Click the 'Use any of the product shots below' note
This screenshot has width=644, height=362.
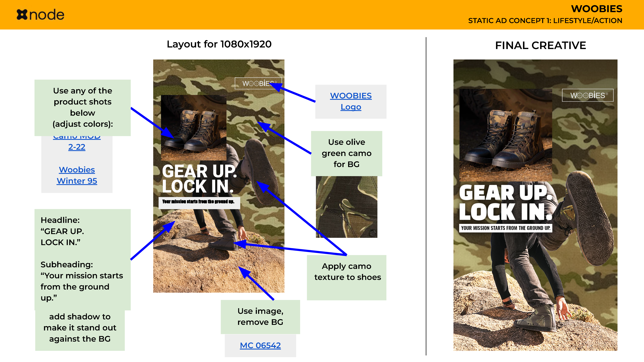pyautogui.click(x=83, y=108)
